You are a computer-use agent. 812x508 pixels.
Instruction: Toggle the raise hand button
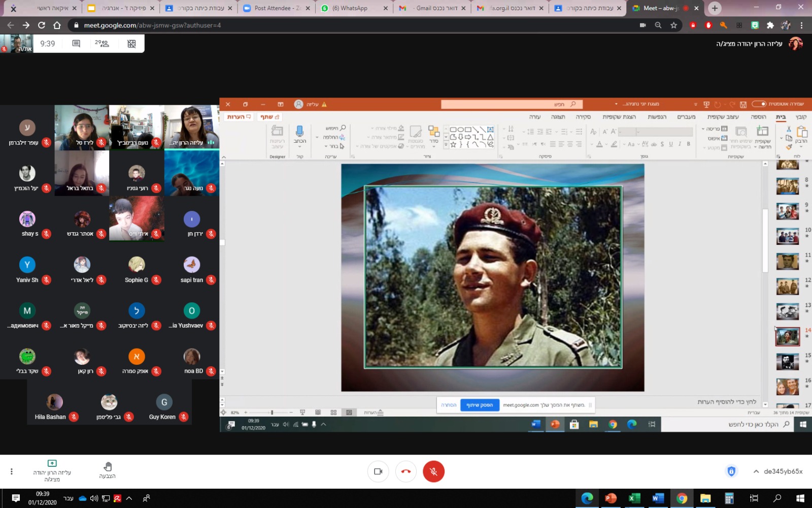coord(107,470)
